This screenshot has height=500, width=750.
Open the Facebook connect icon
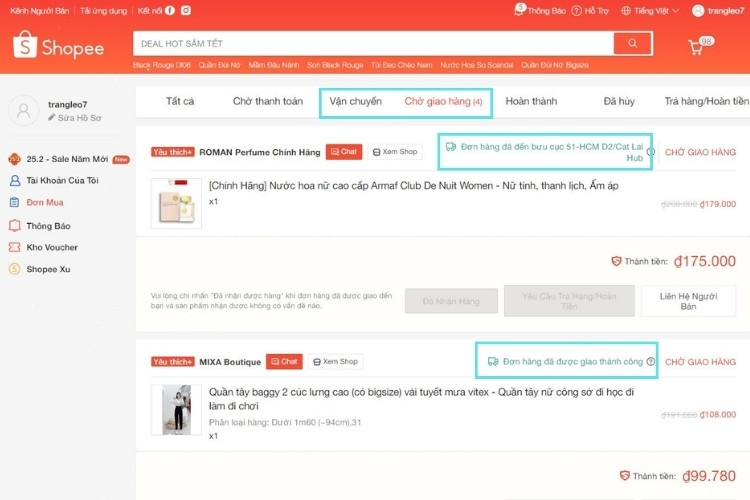point(170,11)
